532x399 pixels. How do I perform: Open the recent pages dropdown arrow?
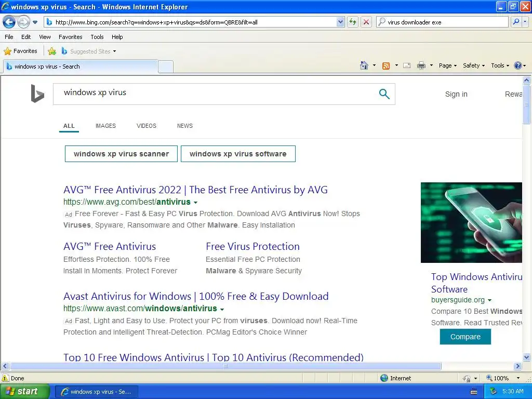pos(35,22)
